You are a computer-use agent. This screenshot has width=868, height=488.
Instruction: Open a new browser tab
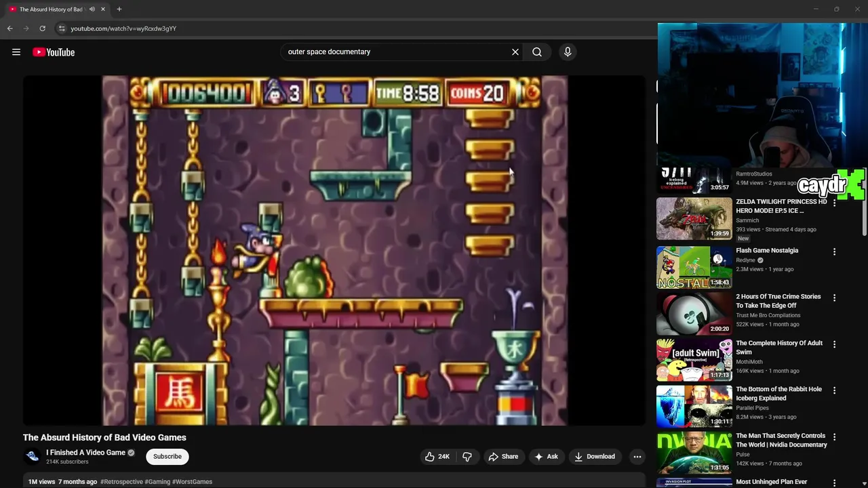point(119,9)
